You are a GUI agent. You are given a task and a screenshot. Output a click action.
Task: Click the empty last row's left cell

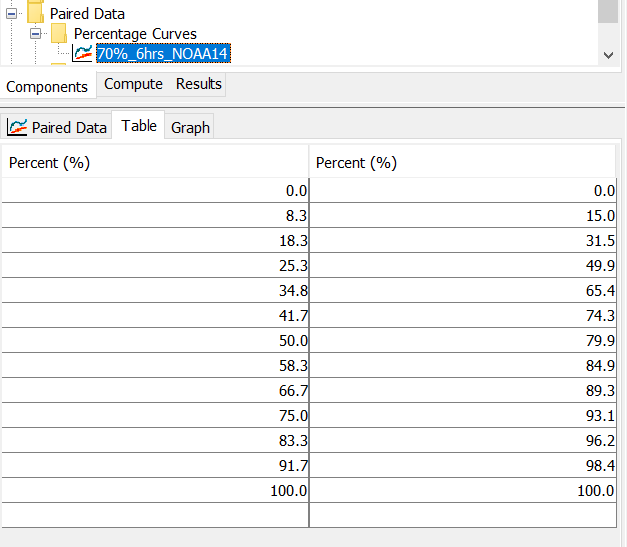(155, 515)
